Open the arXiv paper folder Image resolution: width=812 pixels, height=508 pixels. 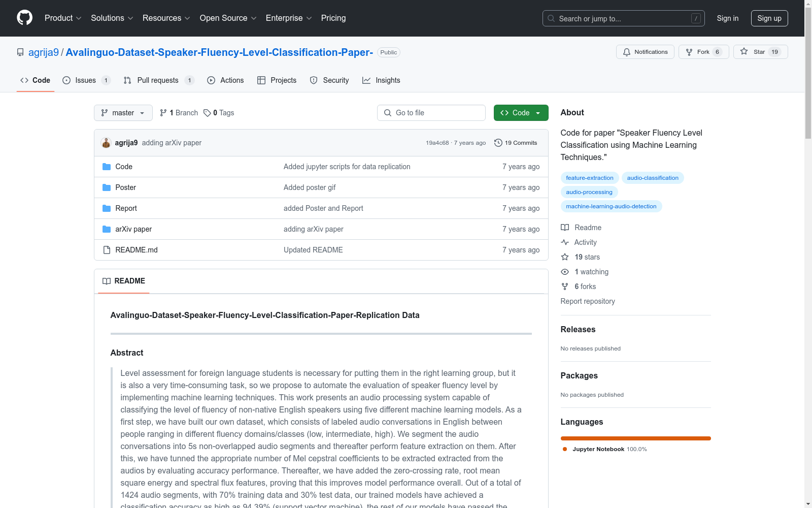click(133, 229)
